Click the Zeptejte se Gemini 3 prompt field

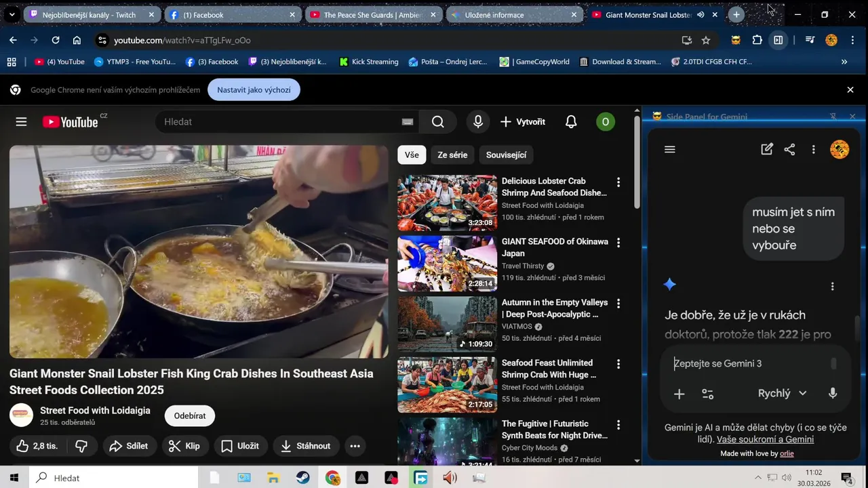coord(749,363)
